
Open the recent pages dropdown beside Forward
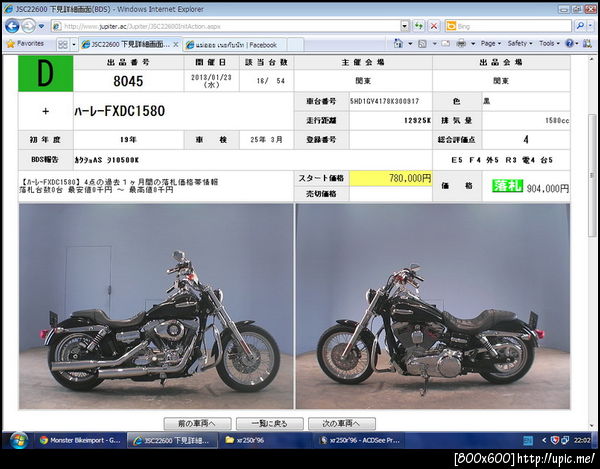41,26
